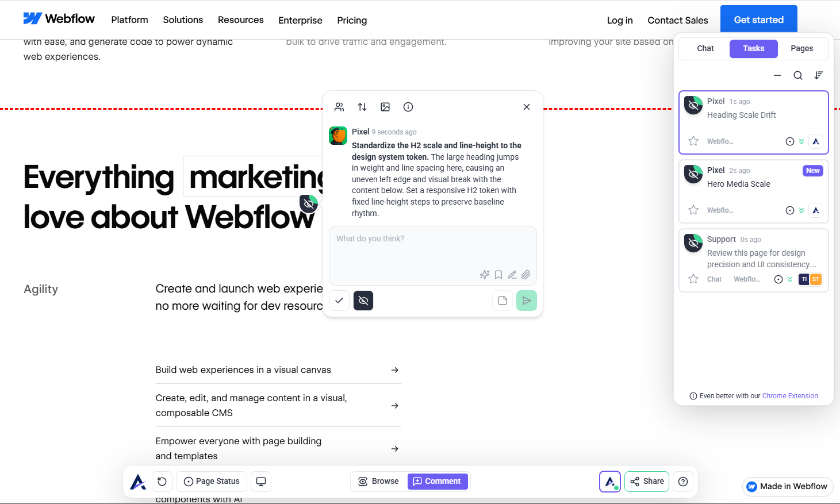
Task: Open the Page Status dropdown
Action: point(212,482)
